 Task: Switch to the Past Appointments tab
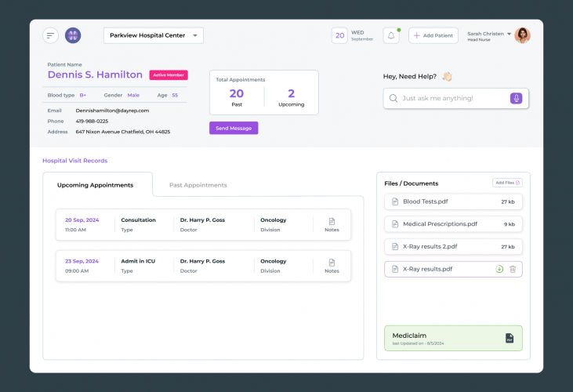tap(198, 185)
